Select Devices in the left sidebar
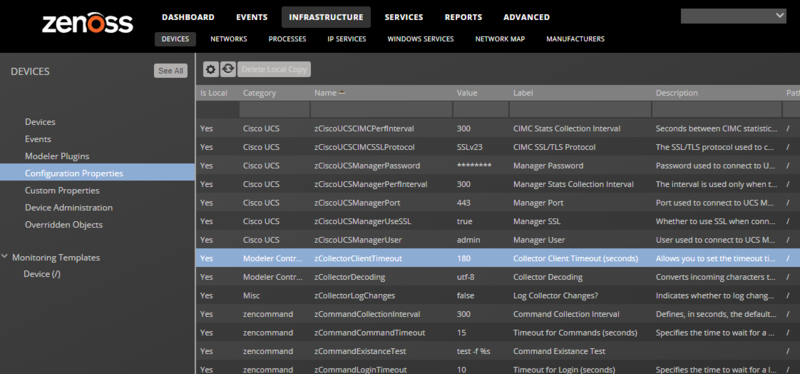 tap(40, 122)
